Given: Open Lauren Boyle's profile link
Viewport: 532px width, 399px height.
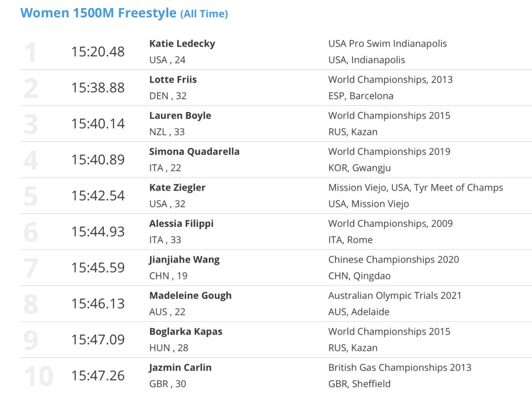Looking at the screenshot, I should pos(180,116).
